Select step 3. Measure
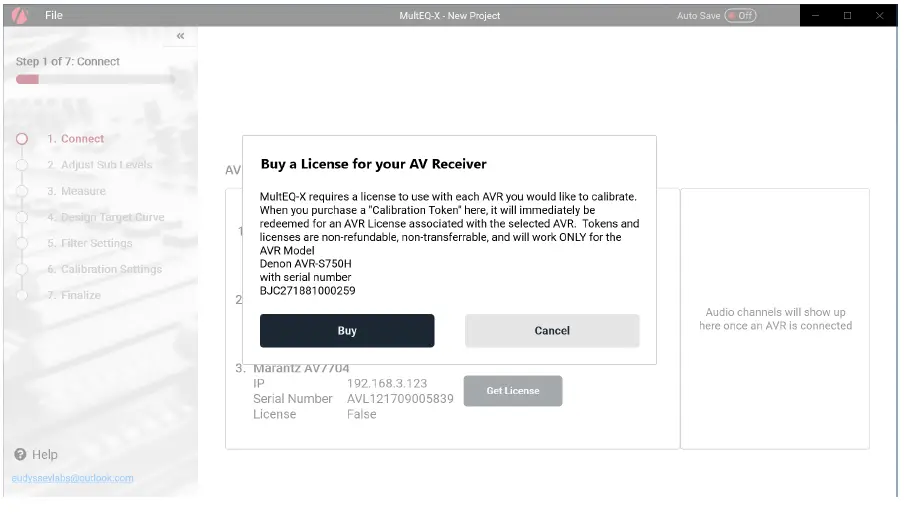The width and height of the screenshot is (904, 514). [x=77, y=191]
